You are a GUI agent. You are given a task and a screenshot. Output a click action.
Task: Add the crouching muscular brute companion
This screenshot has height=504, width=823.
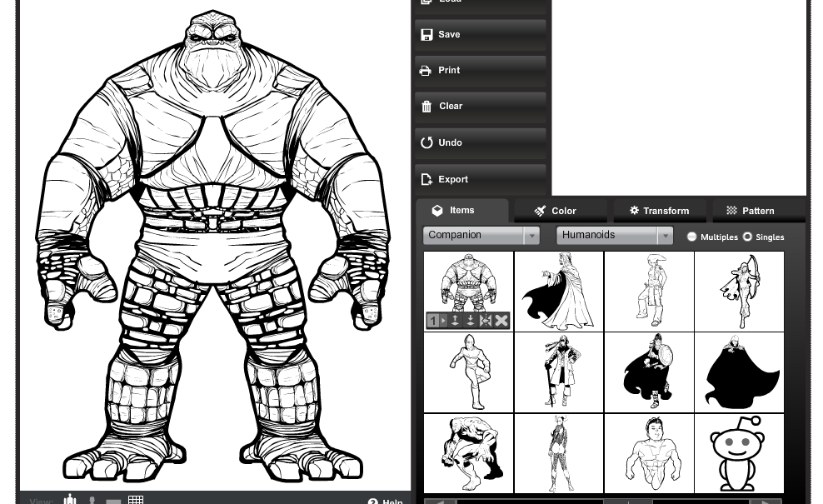pyautogui.click(x=469, y=453)
